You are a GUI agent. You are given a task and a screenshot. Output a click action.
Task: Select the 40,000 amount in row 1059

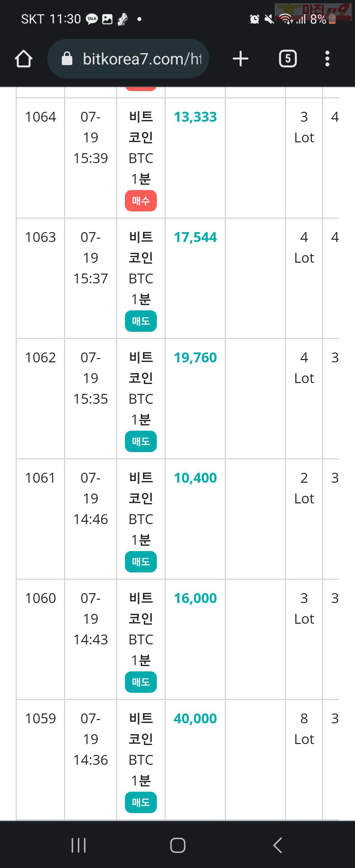pos(195,719)
